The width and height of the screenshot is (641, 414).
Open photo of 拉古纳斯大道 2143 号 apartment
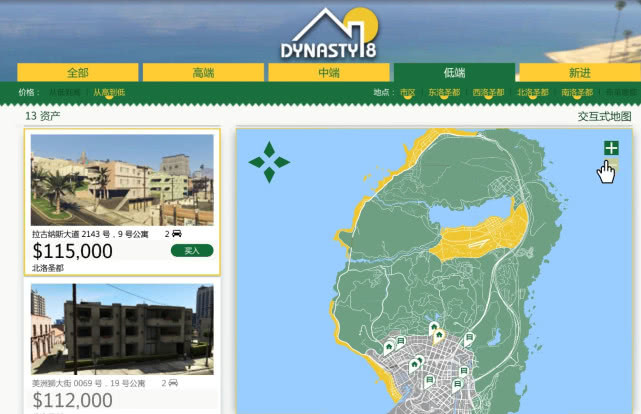click(122, 180)
